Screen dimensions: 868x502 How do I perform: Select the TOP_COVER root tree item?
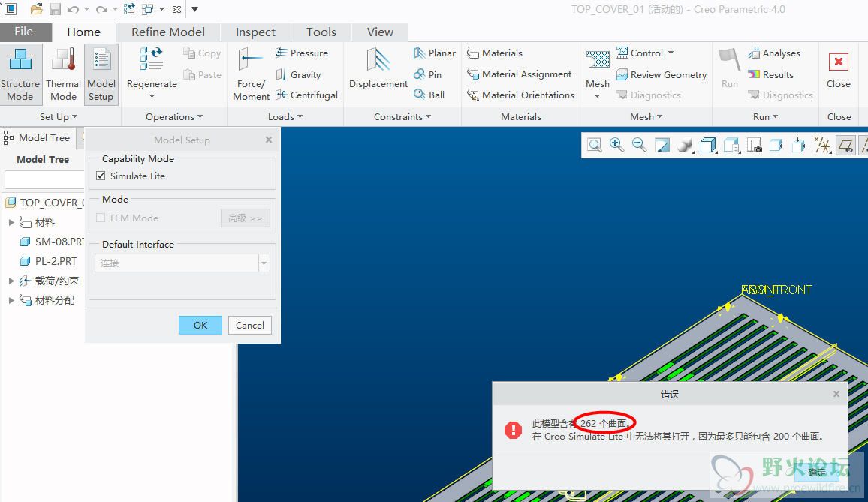point(44,203)
